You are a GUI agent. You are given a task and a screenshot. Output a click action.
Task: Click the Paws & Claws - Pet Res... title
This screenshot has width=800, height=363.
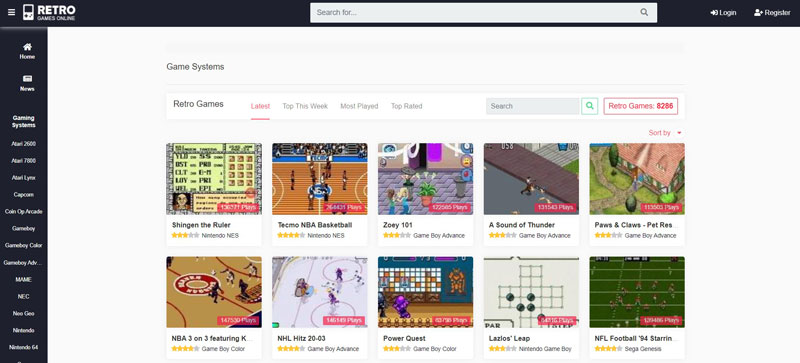point(636,225)
